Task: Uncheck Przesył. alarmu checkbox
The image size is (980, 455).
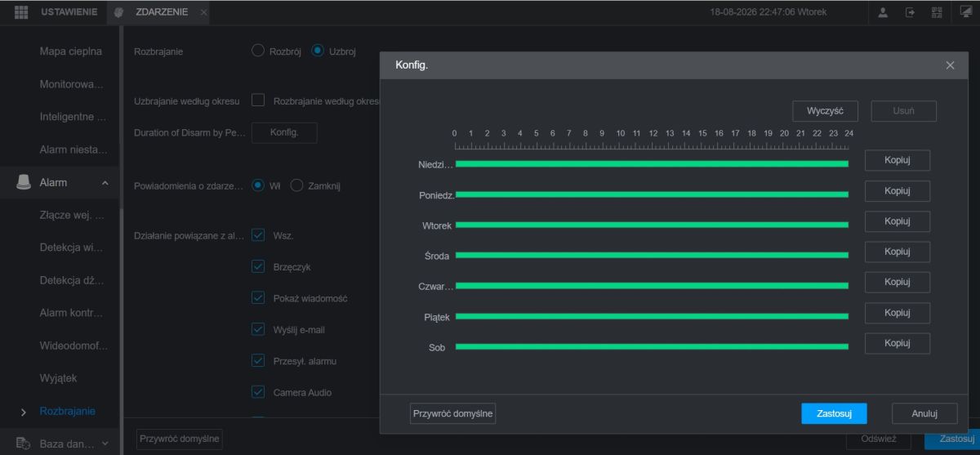Action: [x=259, y=360]
